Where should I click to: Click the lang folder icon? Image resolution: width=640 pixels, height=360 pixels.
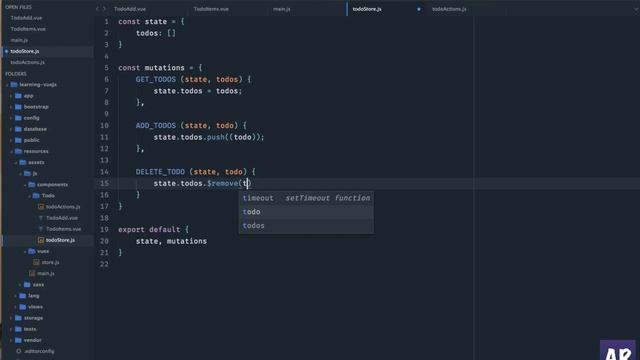tap(23, 296)
